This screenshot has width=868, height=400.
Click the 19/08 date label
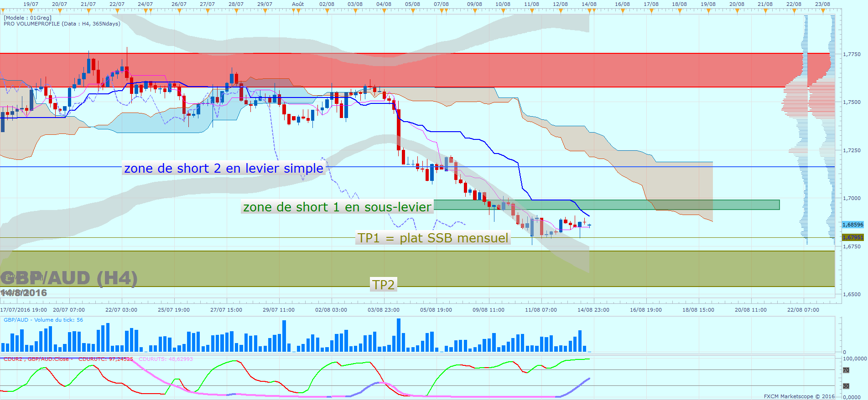pyautogui.click(x=708, y=4)
